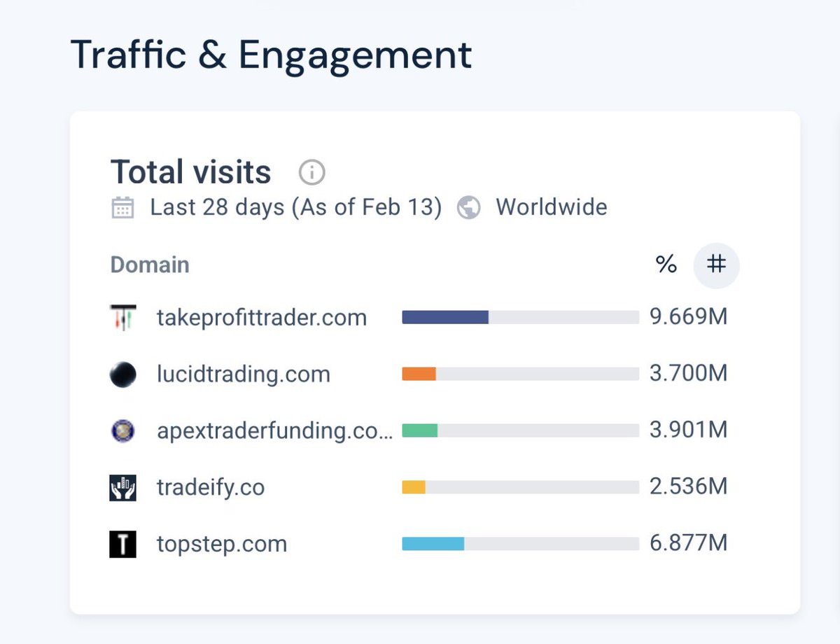This screenshot has width=840, height=644.
Task: Click the Total visits heading
Action: [x=191, y=171]
